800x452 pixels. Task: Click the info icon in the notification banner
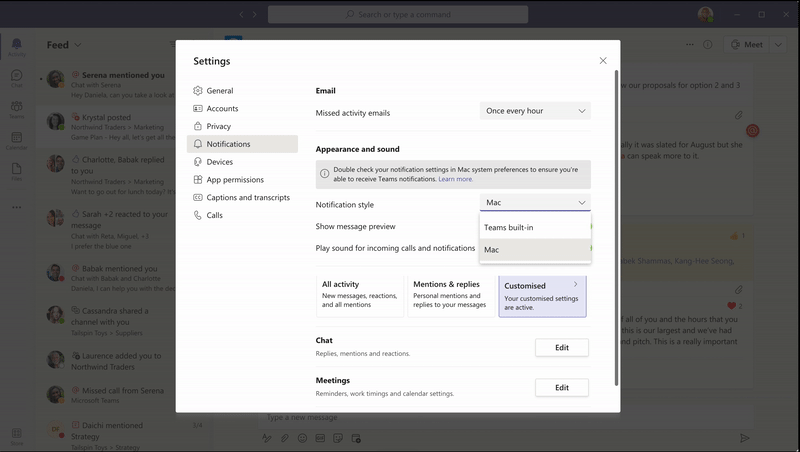coord(324,173)
